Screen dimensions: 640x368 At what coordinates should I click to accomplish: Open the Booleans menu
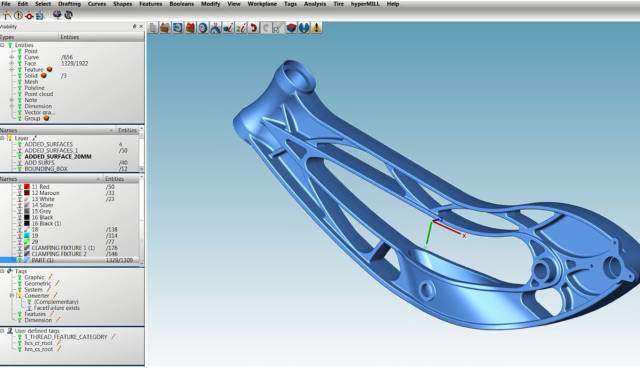pyautogui.click(x=182, y=4)
